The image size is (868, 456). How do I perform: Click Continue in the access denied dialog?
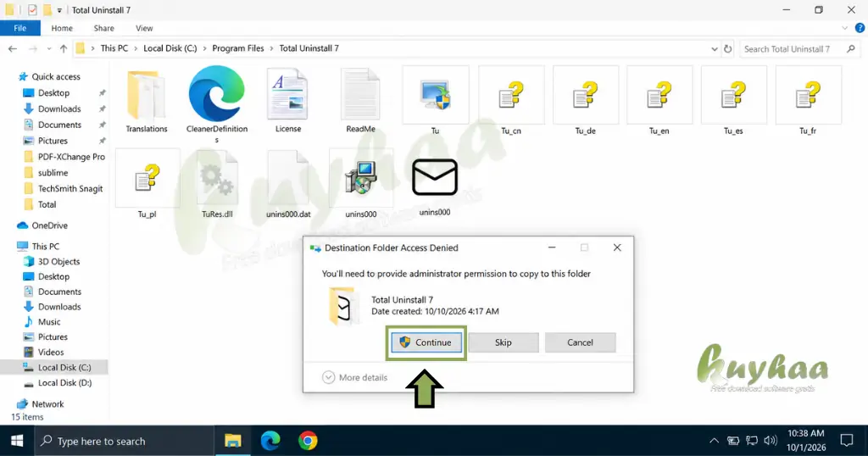[426, 342]
